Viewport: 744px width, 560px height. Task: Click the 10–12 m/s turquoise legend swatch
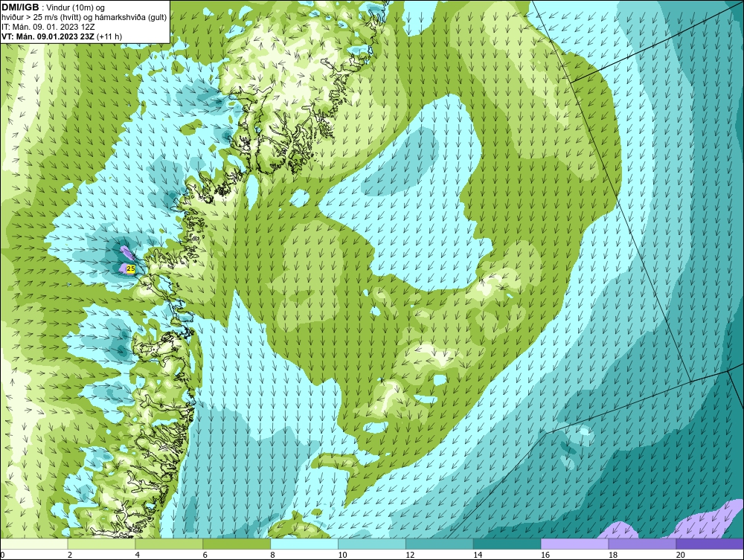372,544
